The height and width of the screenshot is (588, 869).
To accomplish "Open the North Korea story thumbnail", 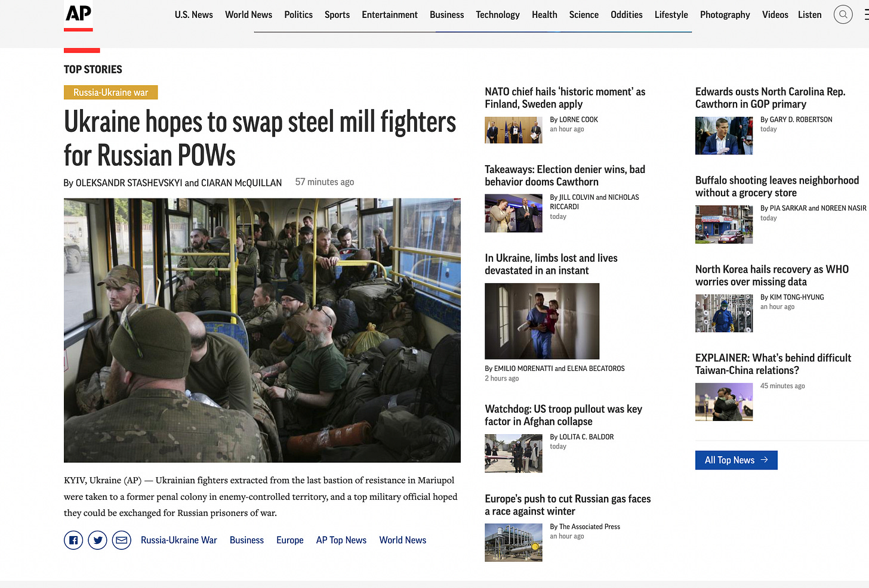I will [x=724, y=313].
